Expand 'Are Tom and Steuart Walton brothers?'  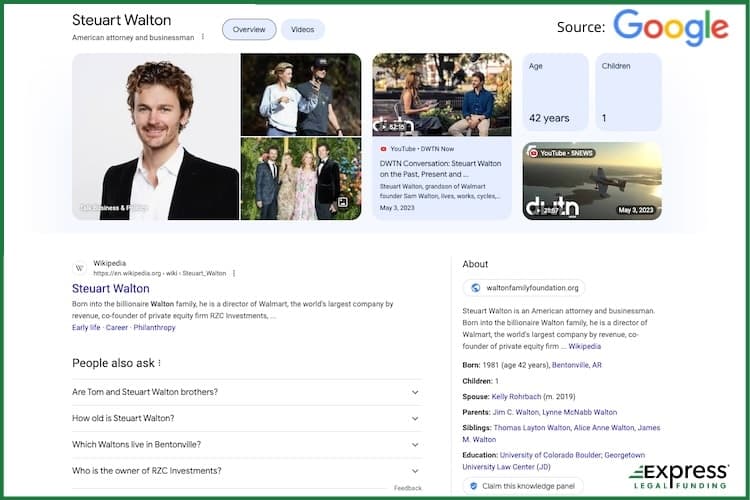(x=415, y=392)
